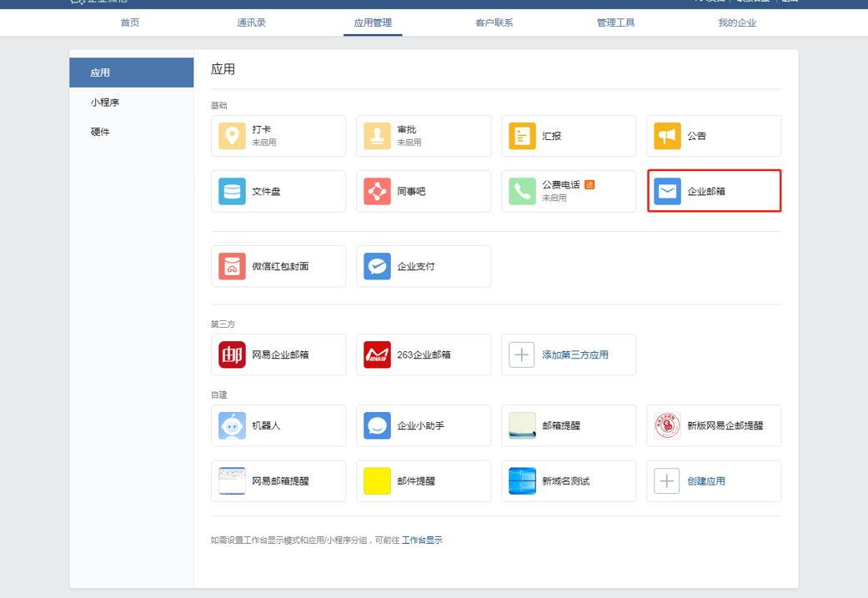The height and width of the screenshot is (598, 868).
Task: Open the 文件盘 disk icon
Action: coord(232,191)
